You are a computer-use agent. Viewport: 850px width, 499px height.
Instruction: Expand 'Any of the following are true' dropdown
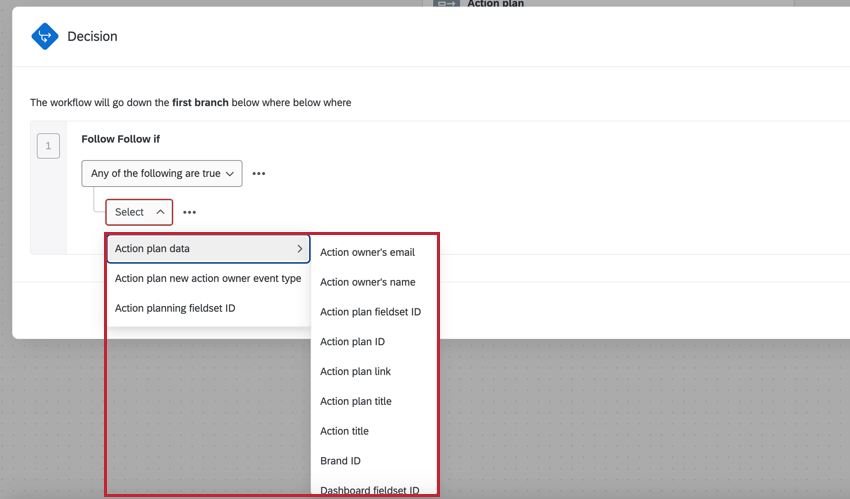click(162, 173)
